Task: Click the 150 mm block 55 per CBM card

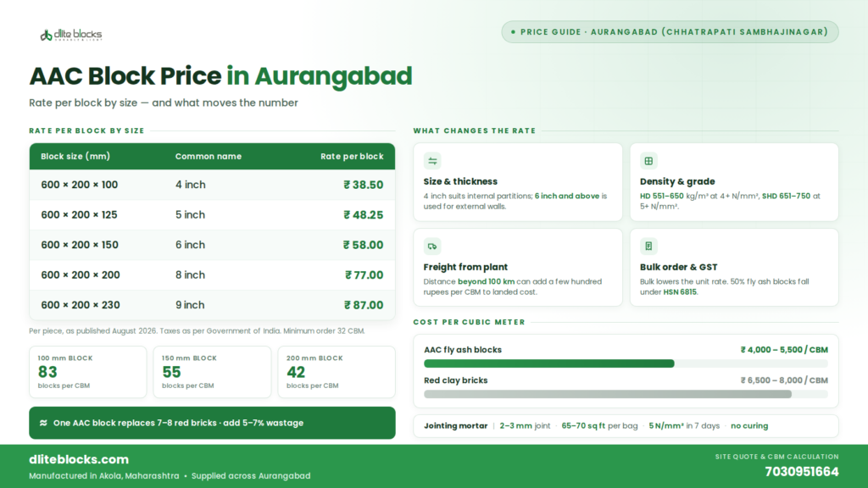Action: 212,372
